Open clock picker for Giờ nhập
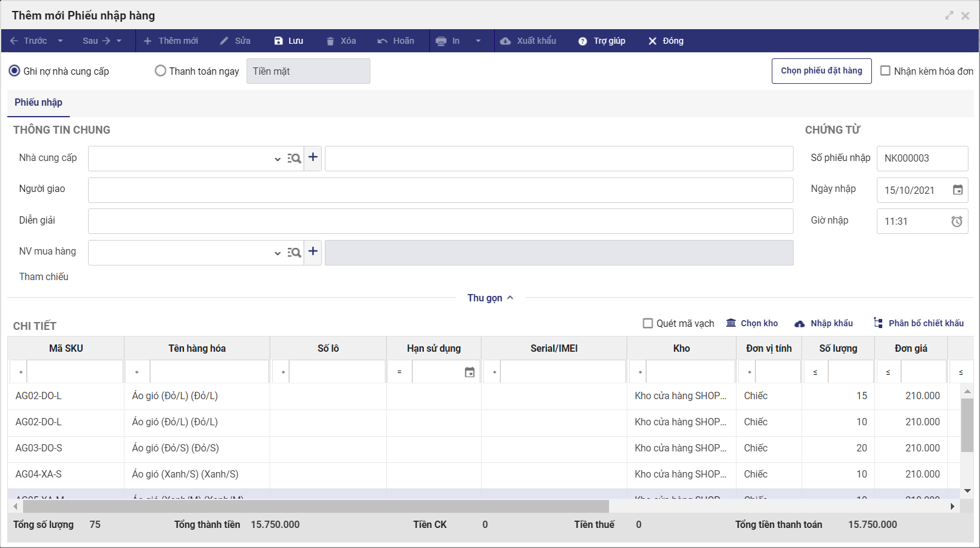Image resolution: width=980 pixels, height=548 pixels. (x=957, y=222)
